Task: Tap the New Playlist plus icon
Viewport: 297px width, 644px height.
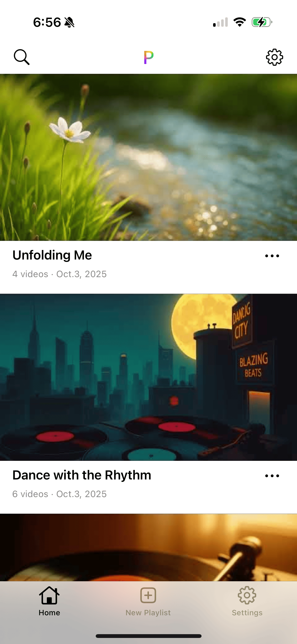Action: tap(148, 595)
